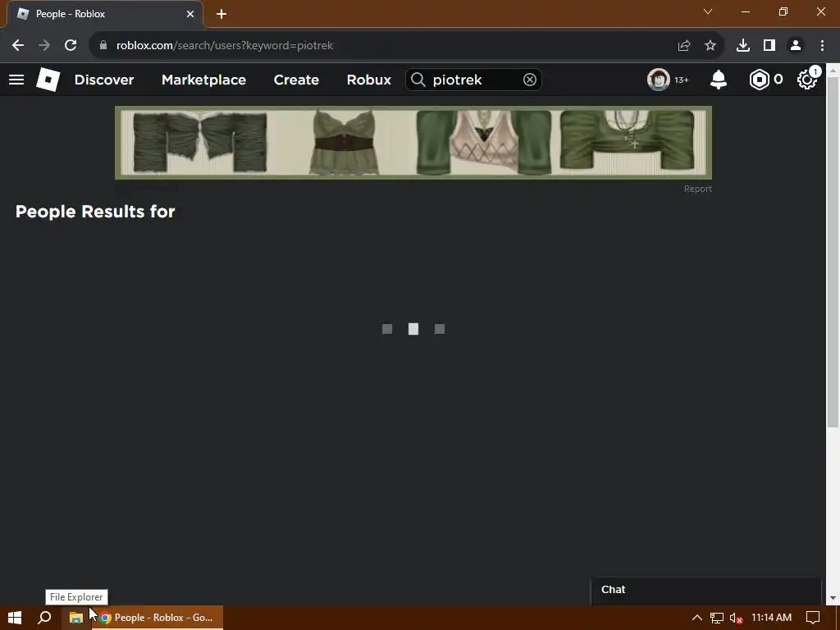Open the Chat panel

tap(706, 590)
